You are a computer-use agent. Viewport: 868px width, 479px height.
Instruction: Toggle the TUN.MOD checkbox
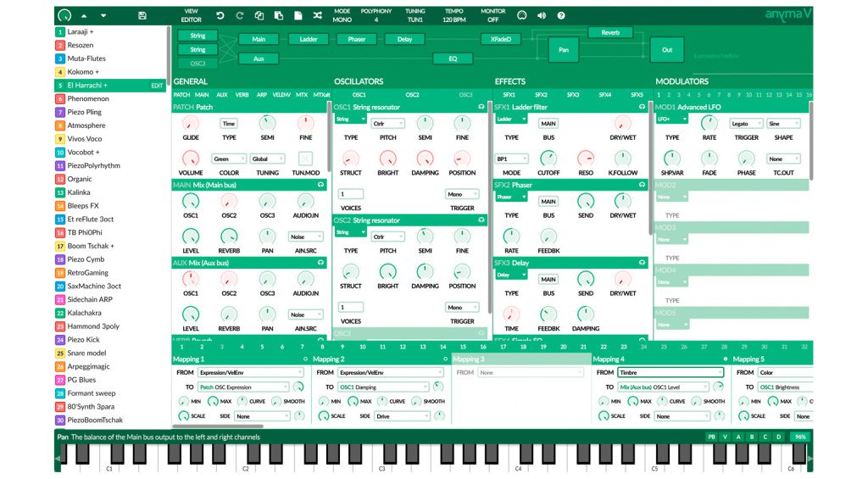tap(305, 159)
